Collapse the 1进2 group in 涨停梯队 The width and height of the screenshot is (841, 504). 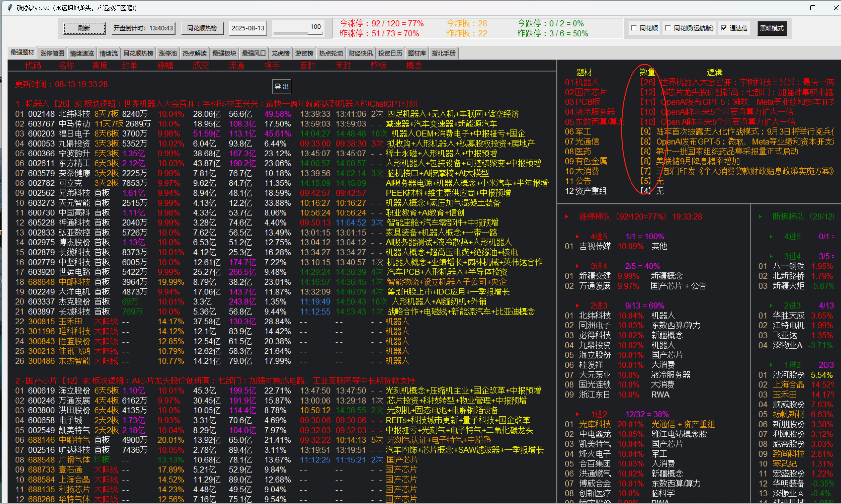click(x=577, y=414)
